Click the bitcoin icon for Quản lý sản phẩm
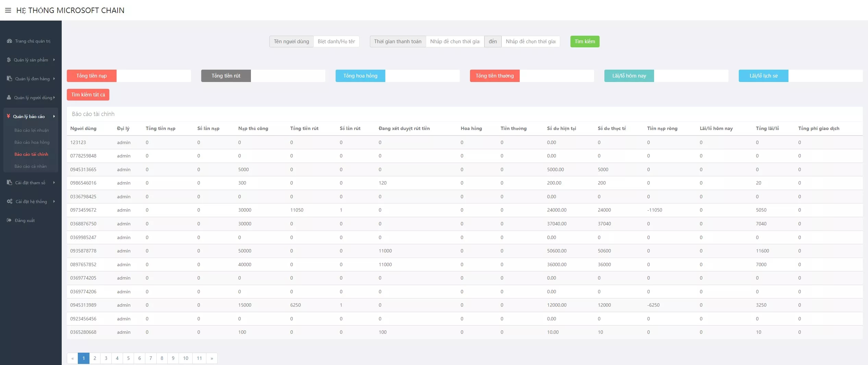Viewport: 868px width, 365px height. 9,60
